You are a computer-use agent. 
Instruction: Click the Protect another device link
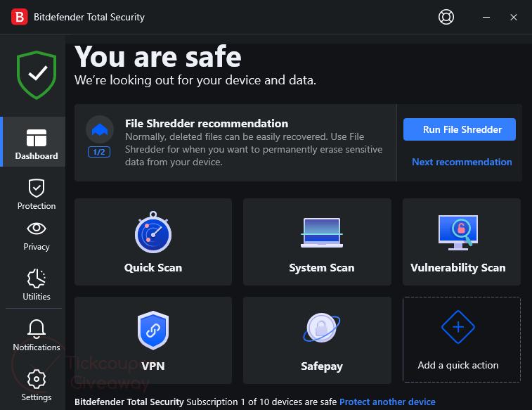point(387,402)
